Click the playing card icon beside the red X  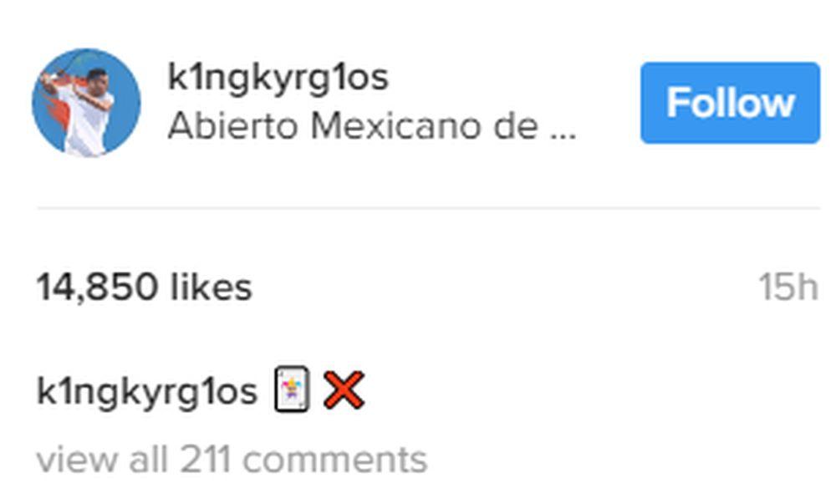(x=292, y=389)
